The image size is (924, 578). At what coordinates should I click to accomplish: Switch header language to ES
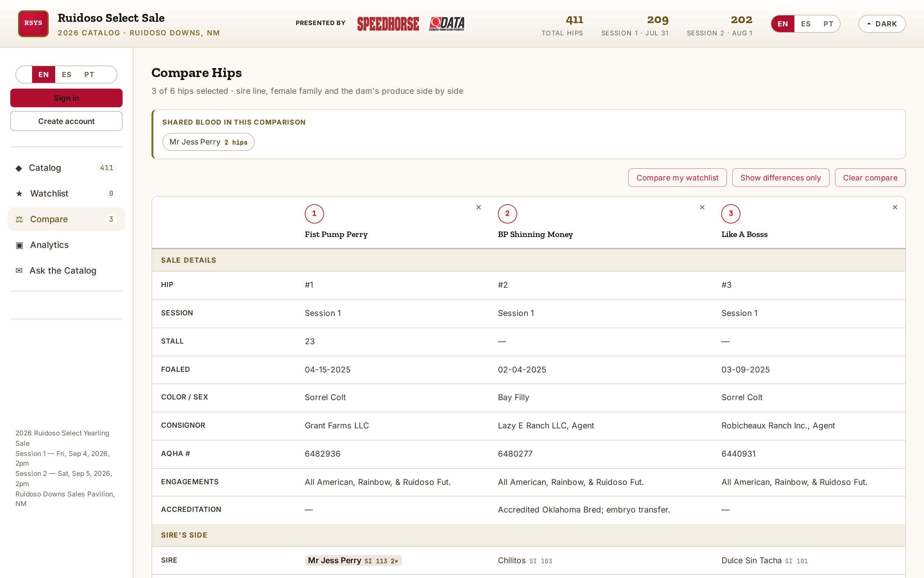(x=806, y=24)
